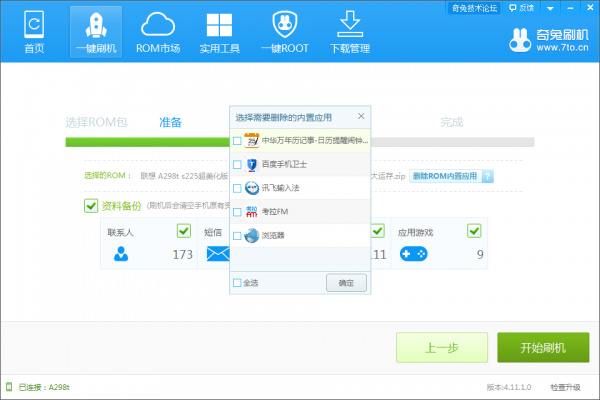Open the 奇兔技术论坛 link
The height and width of the screenshot is (400, 600).
point(474,8)
